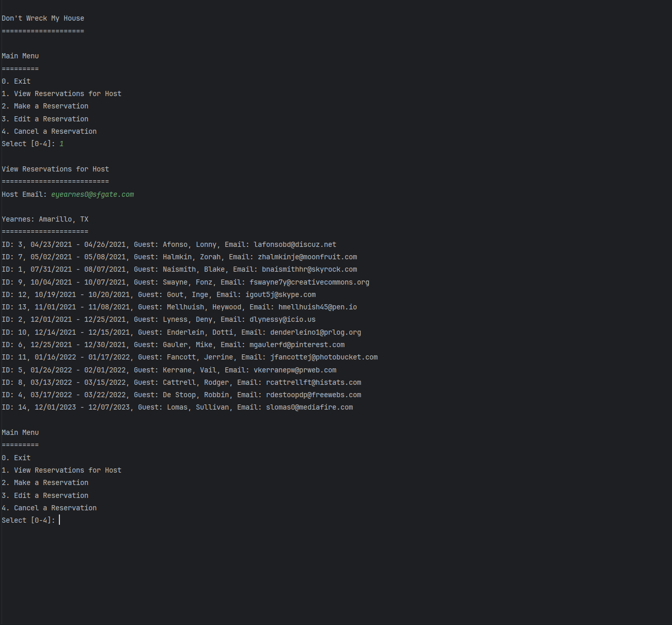
Task: Click the email jfancottej@photobucket.com
Action: point(323,357)
